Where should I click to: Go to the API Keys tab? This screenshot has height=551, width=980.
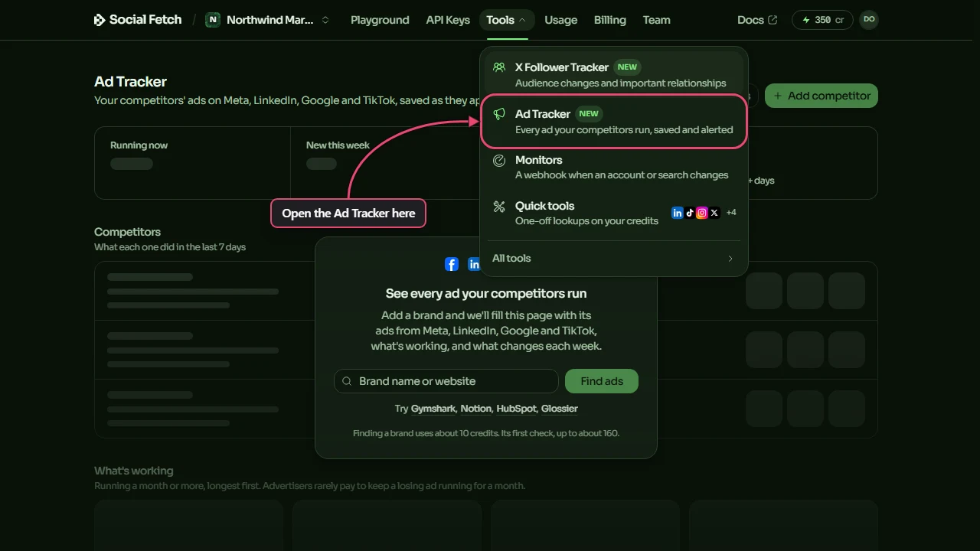[448, 20]
